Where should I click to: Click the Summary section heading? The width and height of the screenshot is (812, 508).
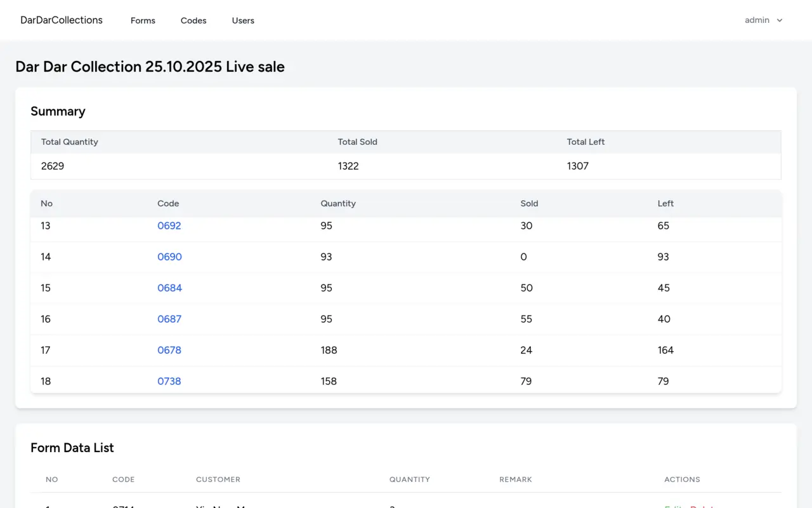tap(58, 111)
